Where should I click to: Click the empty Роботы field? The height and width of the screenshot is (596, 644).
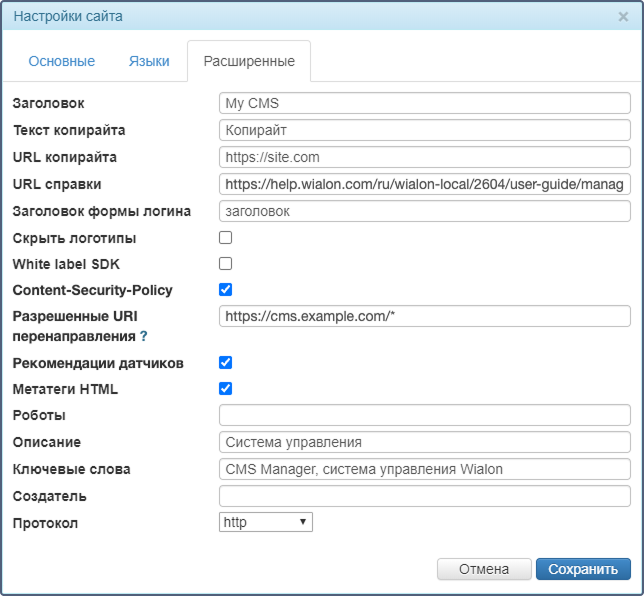[424, 415]
